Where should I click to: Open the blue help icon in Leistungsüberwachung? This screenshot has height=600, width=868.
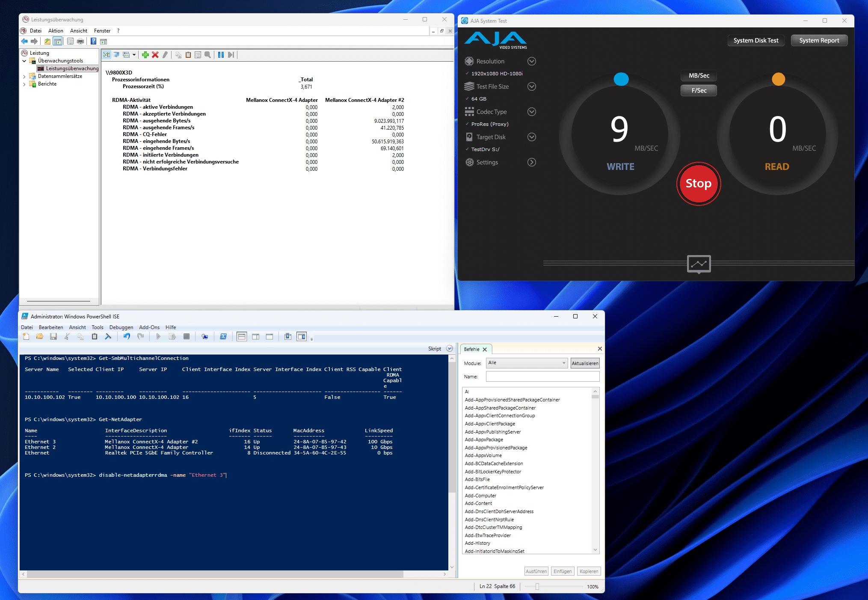coord(93,42)
